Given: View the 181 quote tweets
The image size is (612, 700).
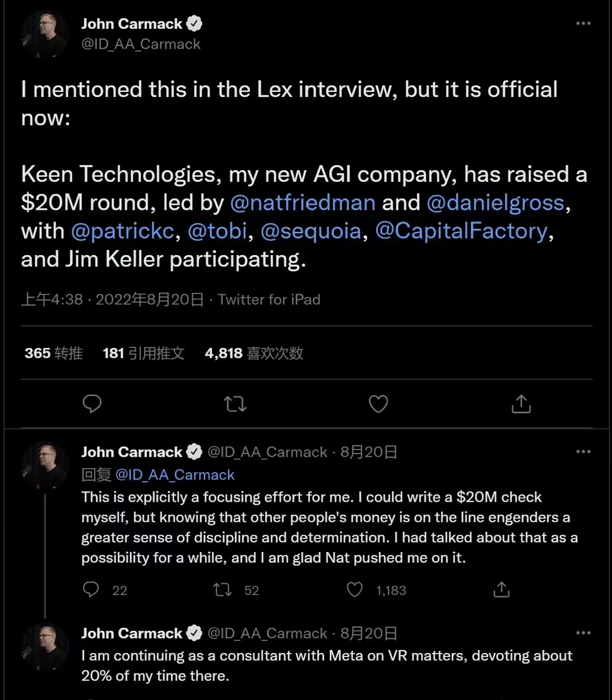Looking at the screenshot, I should pyautogui.click(x=143, y=354).
